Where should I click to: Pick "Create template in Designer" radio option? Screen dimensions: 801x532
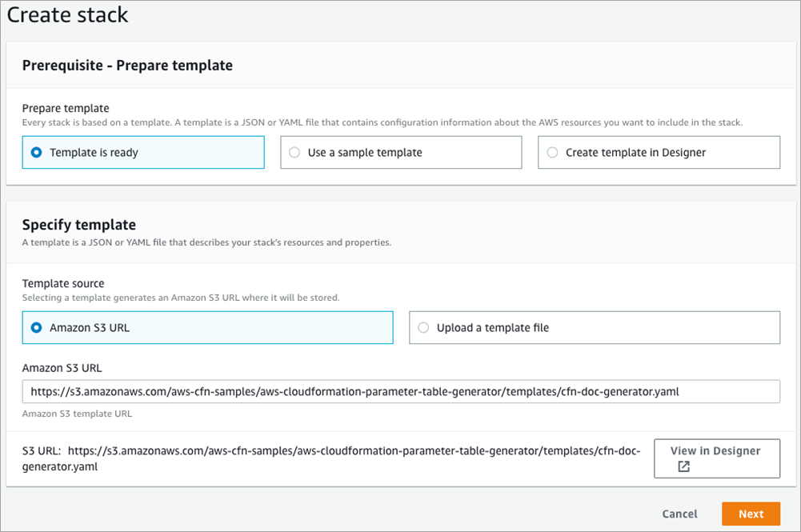[551, 152]
